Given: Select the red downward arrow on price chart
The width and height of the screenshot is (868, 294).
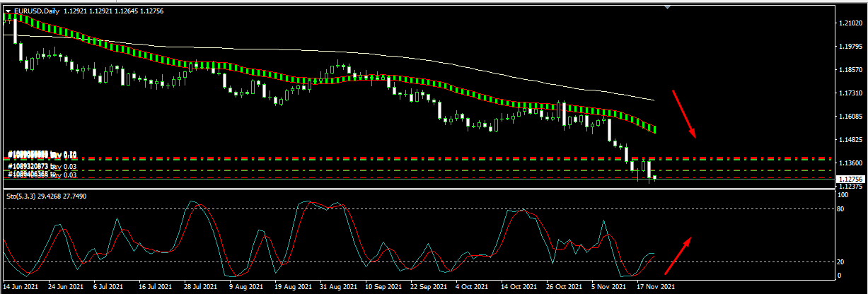Looking at the screenshot, I should click(x=683, y=114).
